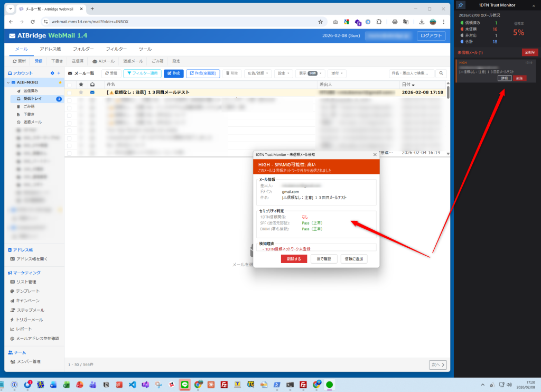Click the pin icon in Trust Monitor panel
The width and height of the screenshot is (541, 392).
pyautogui.click(x=461, y=5)
